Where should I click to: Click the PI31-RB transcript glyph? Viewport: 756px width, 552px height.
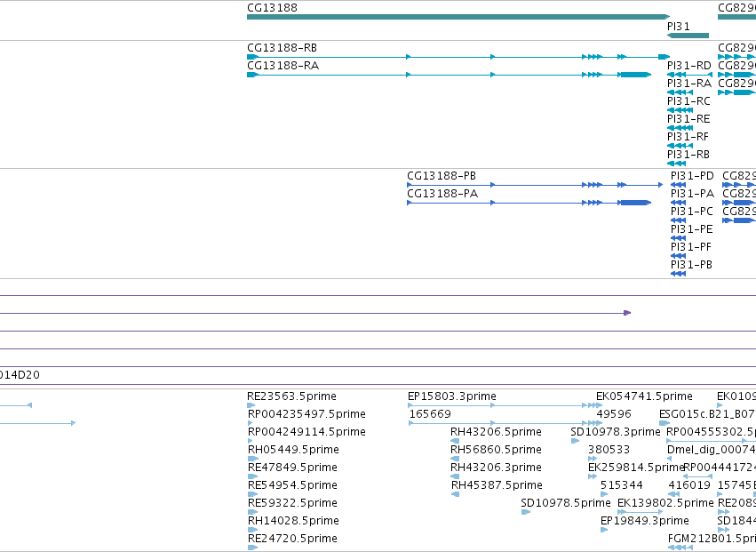pyautogui.click(x=676, y=164)
